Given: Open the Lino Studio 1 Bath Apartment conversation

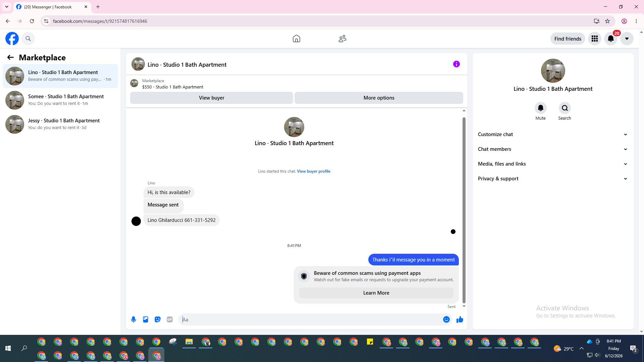Looking at the screenshot, I should (x=60, y=76).
